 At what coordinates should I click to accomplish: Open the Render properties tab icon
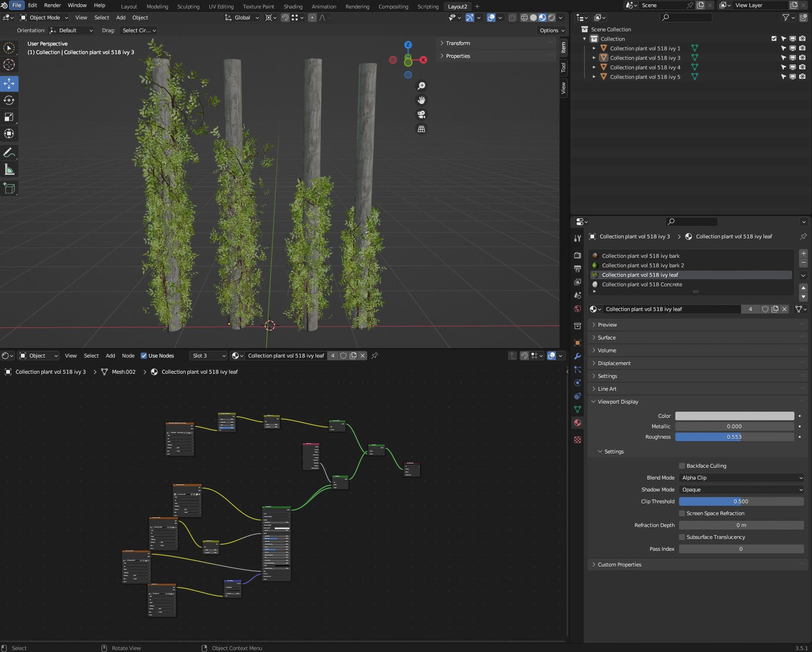click(578, 255)
